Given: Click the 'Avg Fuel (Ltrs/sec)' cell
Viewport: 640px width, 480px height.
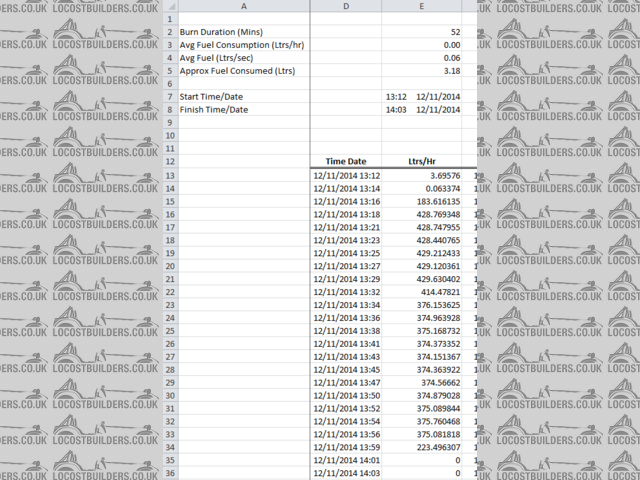Looking at the screenshot, I should pyautogui.click(x=244, y=58).
